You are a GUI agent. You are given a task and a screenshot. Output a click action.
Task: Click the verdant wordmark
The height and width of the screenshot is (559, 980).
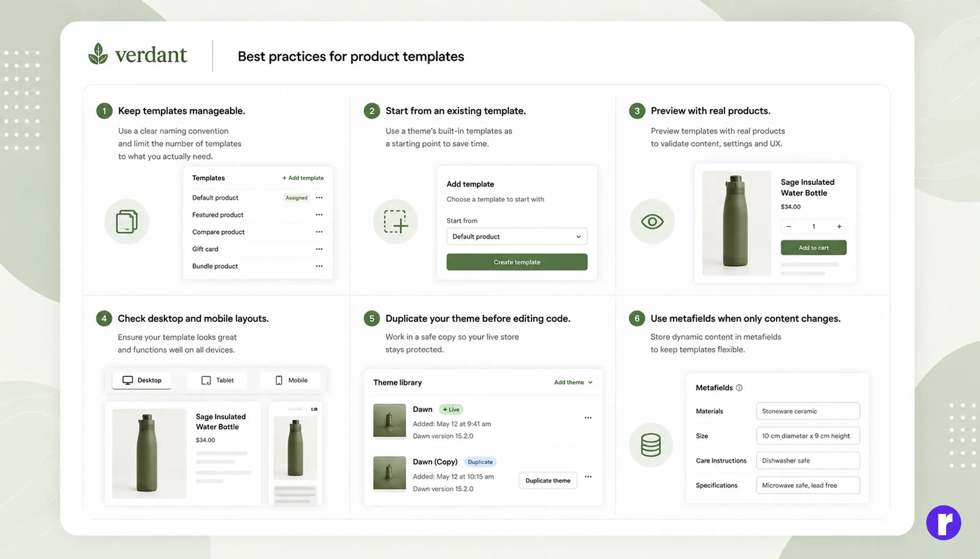pos(151,54)
